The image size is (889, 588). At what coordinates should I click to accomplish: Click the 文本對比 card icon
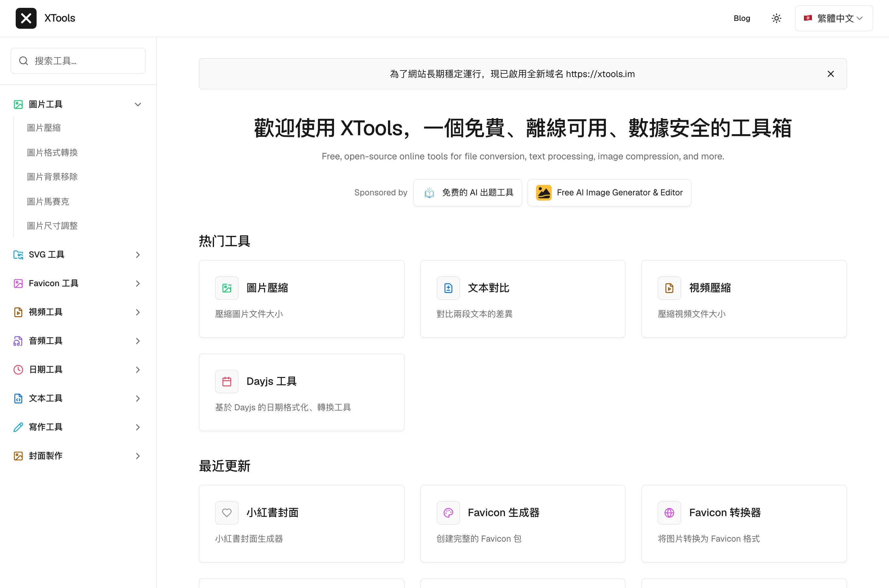coord(448,288)
